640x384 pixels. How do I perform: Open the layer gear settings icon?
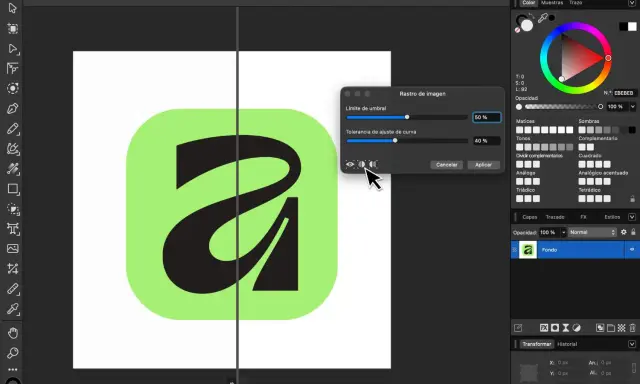[623, 232]
